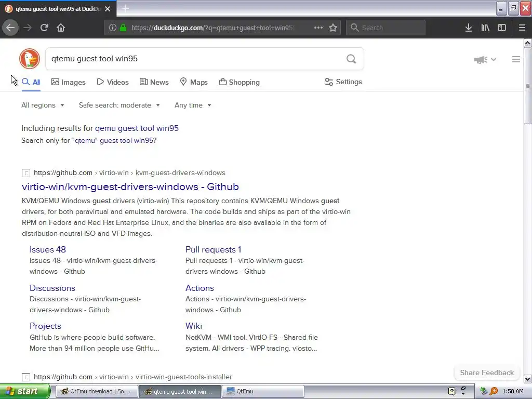Click favicon beside virtio-win-guest-tools-installer result
The height and width of the screenshot is (399, 532).
click(x=26, y=377)
